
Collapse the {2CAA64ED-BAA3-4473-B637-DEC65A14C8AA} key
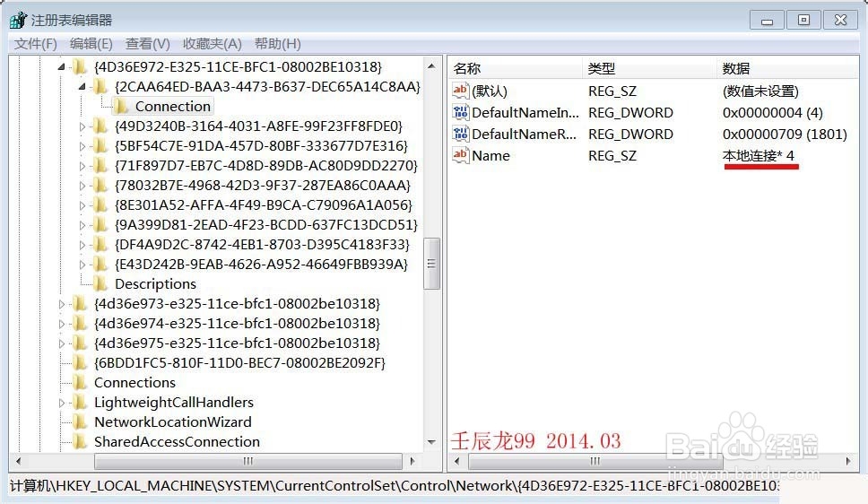click(x=82, y=86)
